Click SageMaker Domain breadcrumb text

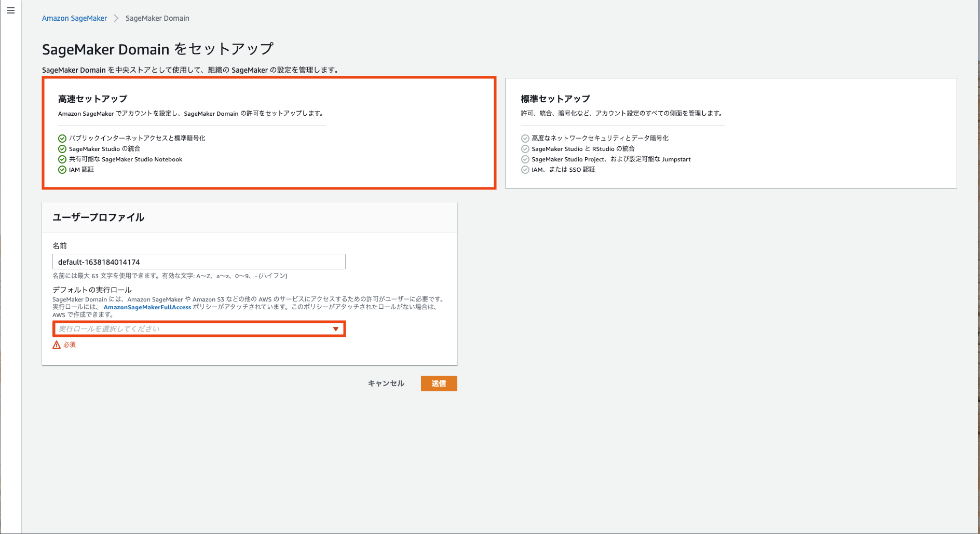click(157, 18)
